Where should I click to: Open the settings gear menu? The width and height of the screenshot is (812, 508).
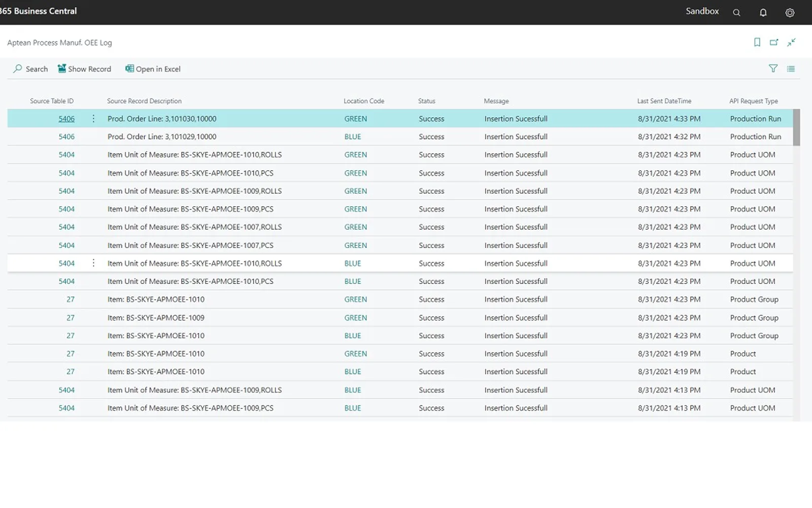(790, 13)
